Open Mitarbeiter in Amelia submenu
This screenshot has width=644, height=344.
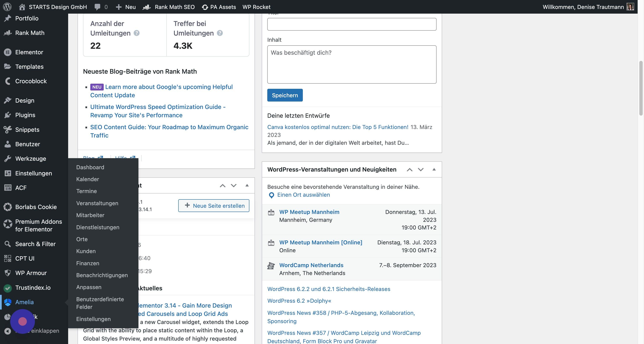(90, 215)
